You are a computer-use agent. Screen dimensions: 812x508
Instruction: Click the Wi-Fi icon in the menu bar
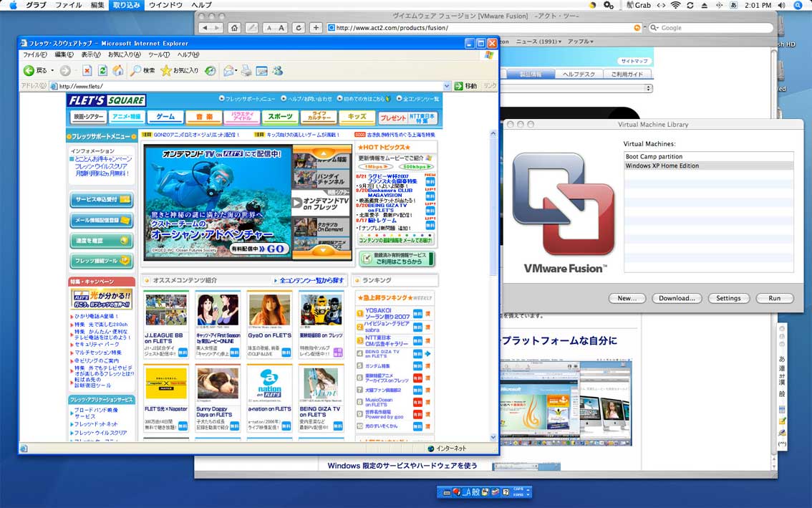(676, 5)
